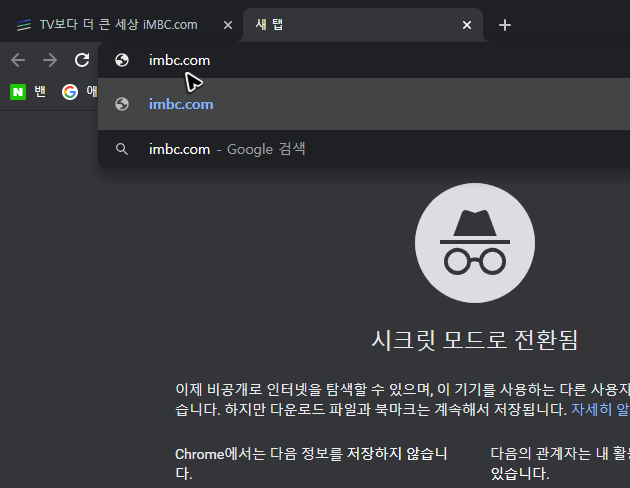Open the 자세히 알아보기 link
The image size is (630, 488).
click(x=600, y=409)
